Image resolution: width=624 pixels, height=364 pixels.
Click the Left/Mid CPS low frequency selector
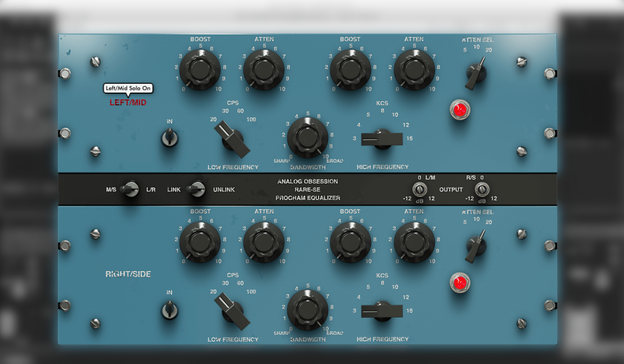232,139
